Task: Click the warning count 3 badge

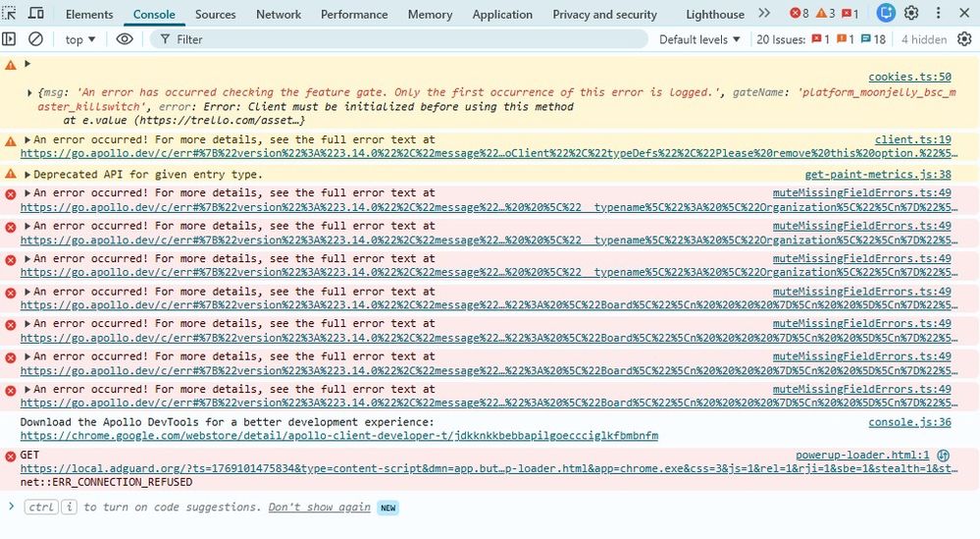Action: (825, 13)
